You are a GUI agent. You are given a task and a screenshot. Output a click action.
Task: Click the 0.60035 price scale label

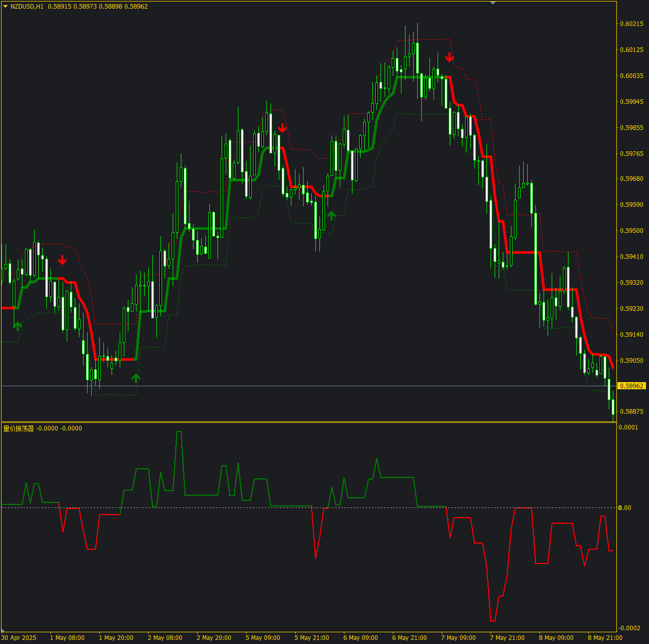632,75
